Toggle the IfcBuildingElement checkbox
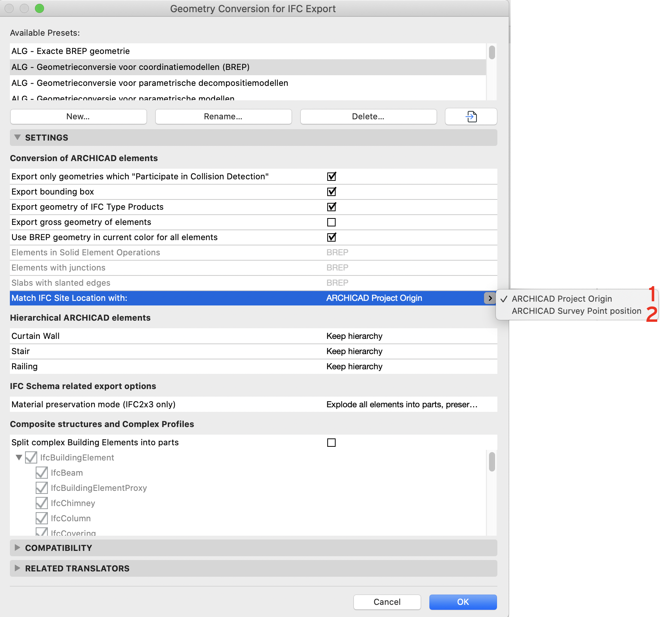Screen dimensions: 672x617 pyautogui.click(x=31, y=457)
